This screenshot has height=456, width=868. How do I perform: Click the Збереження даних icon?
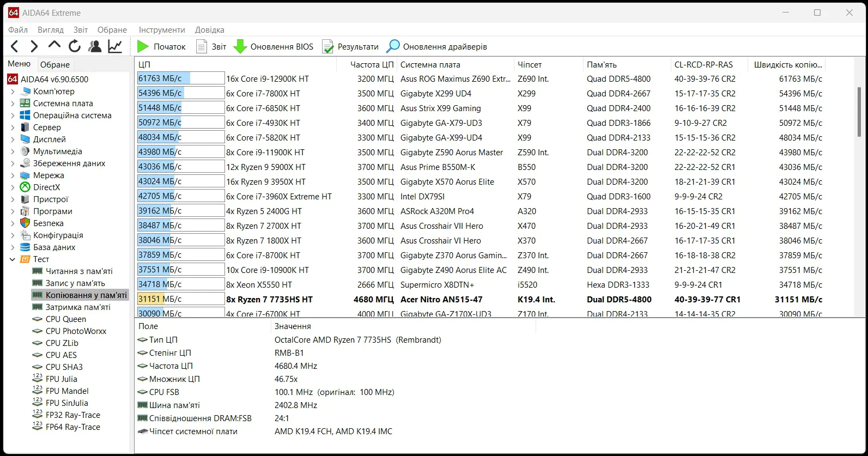(25, 163)
